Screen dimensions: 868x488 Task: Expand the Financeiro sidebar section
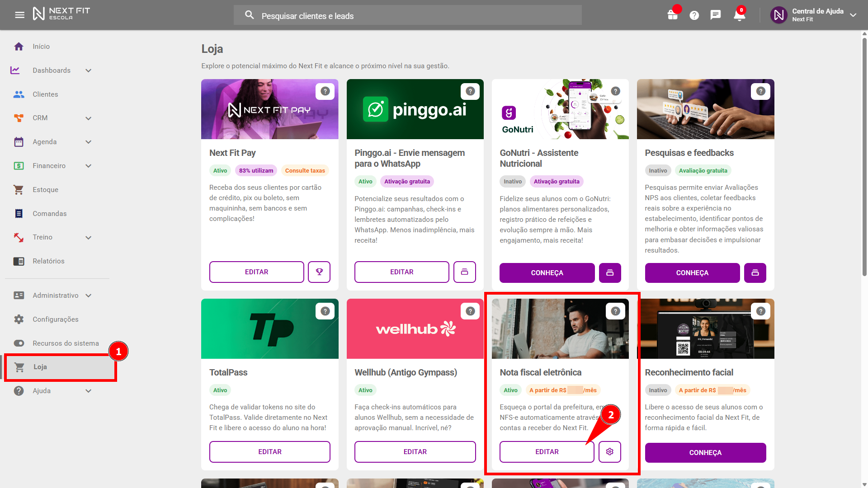(88, 166)
